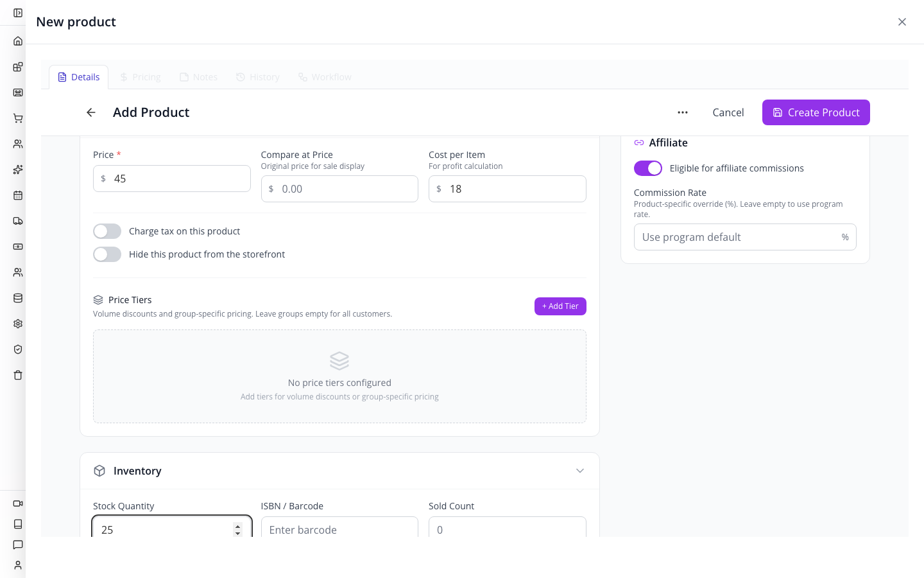Screen dimensions: 924x578
Task: Focus the Commission Rate input field
Action: pos(745,237)
